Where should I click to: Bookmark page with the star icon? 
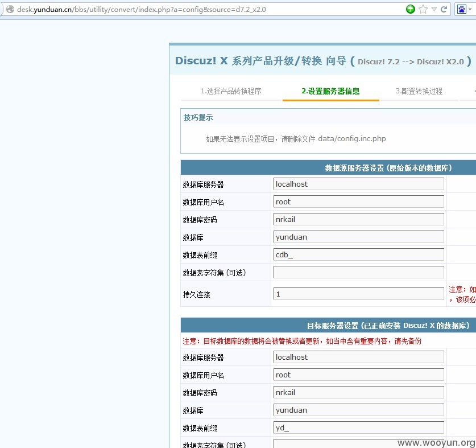(x=423, y=10)
